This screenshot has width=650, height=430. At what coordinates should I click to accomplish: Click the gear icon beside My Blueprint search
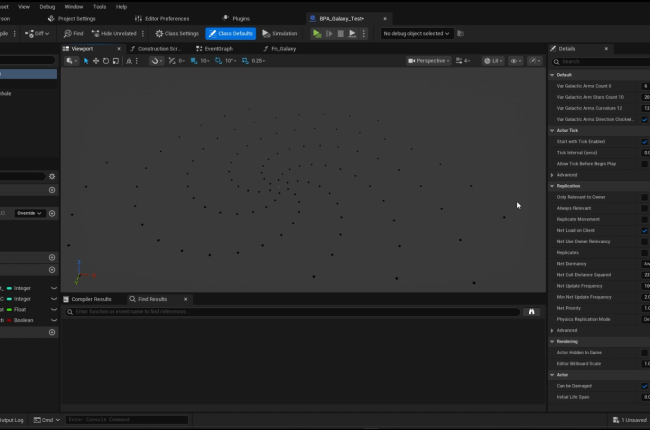52,176
